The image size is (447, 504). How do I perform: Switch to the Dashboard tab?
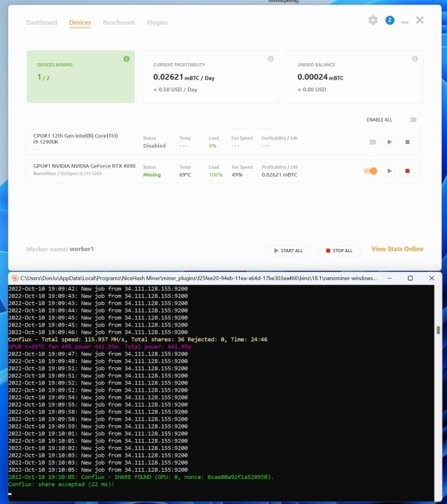pos(42,22)
